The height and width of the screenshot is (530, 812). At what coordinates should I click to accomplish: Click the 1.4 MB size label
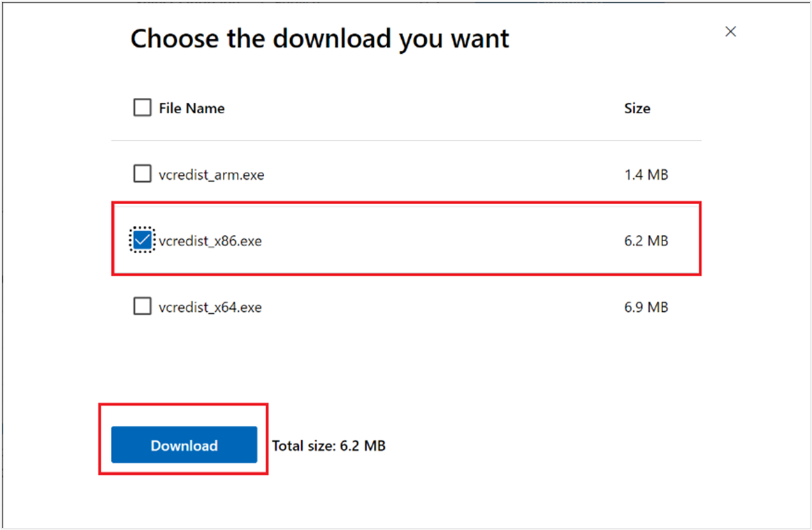(646, 174)
